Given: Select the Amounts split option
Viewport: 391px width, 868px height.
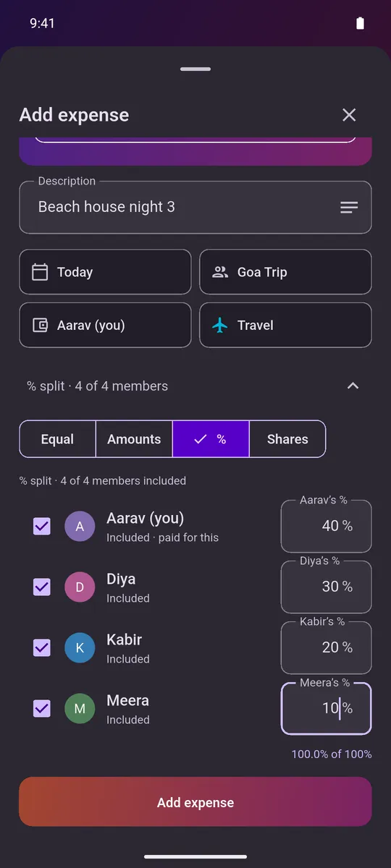Looking at the screenshot, I should (134, 439).
